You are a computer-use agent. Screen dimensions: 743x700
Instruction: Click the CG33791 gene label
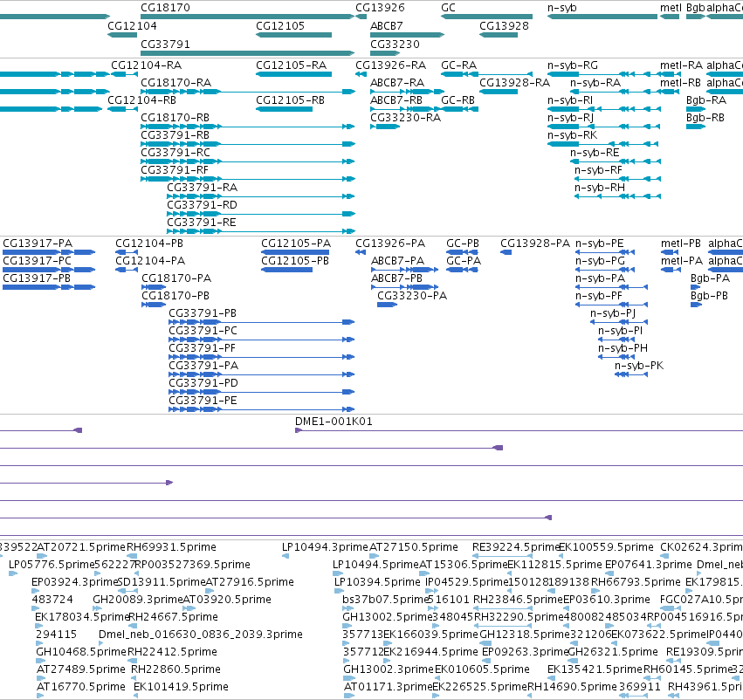pos(165,44)
